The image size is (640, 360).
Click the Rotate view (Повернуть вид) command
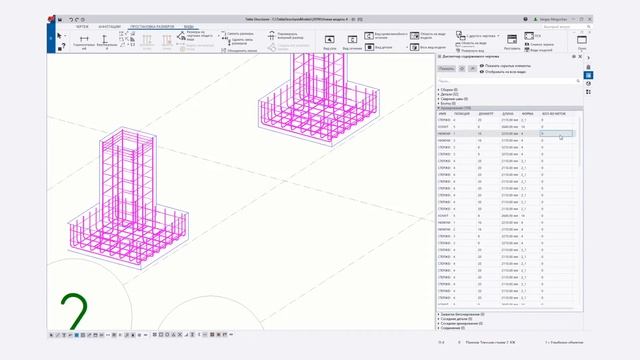pyautogui.click(x=470, y=51)
